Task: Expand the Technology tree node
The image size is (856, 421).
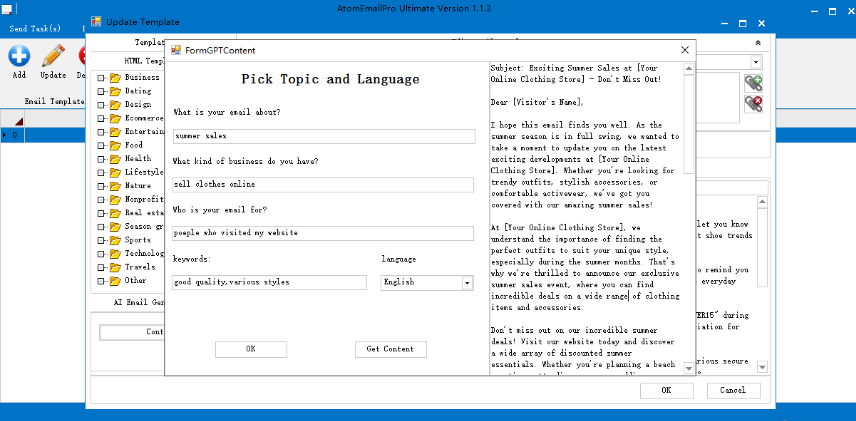Action: (101, 253)
